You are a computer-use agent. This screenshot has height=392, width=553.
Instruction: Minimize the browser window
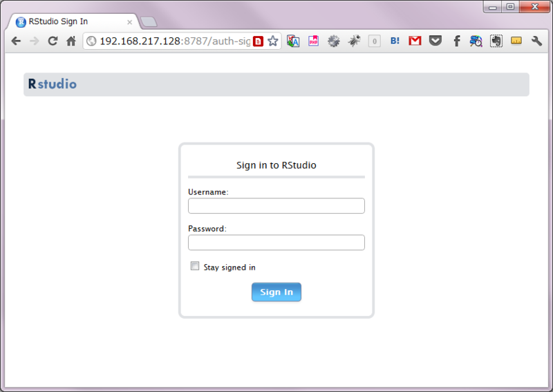coord(493,7)
